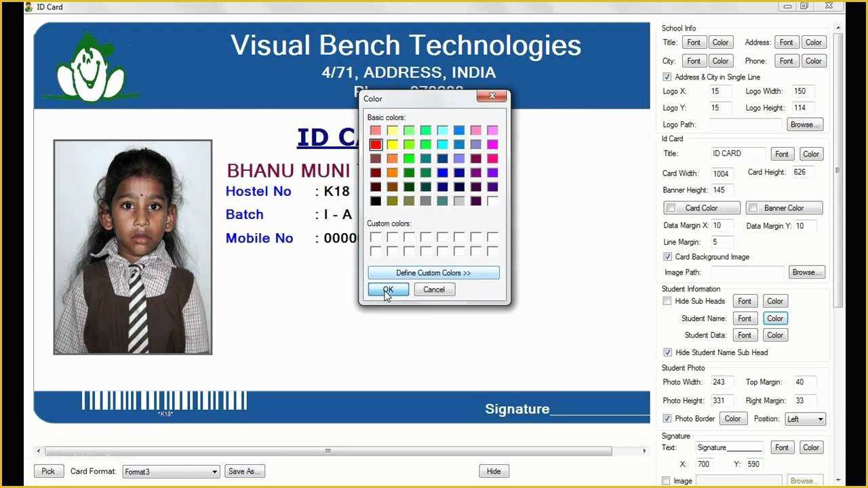Toggle Hide Student Name Sub Head checkbox
Viewport: 868px width, 488px height.
click(x=667, y=352)
